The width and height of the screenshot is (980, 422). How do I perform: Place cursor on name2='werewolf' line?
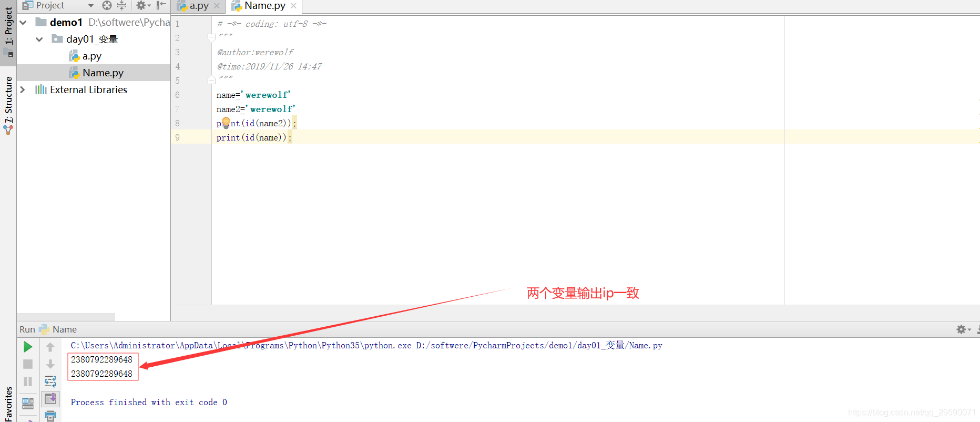coord(256,109)
